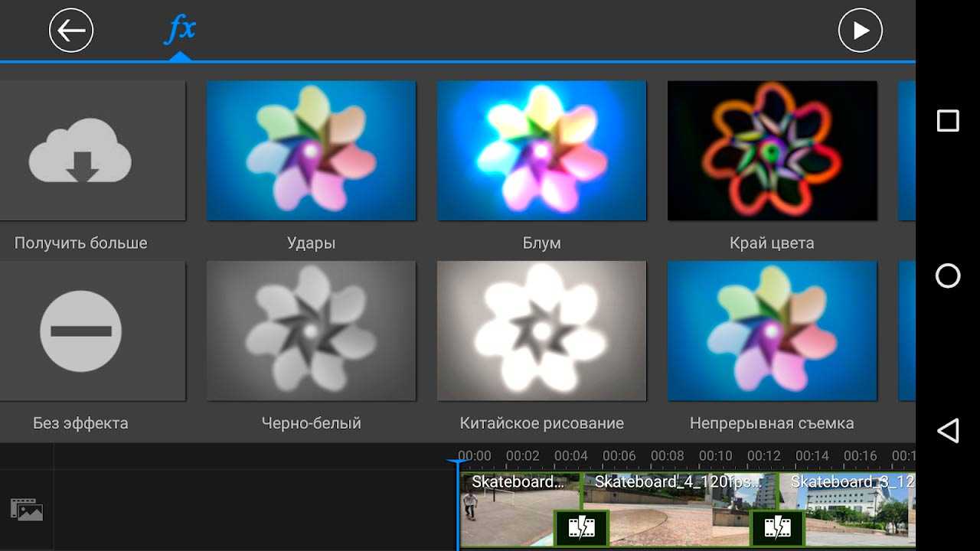Open the first transition icon between clips
The image size is (980, 551).
[x=582, y=527]
